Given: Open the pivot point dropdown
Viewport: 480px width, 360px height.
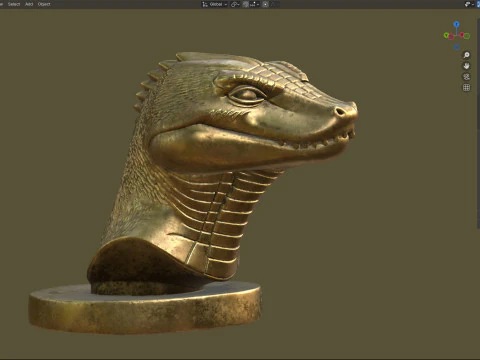Looking at the screenshot, I should click(235, 4).
